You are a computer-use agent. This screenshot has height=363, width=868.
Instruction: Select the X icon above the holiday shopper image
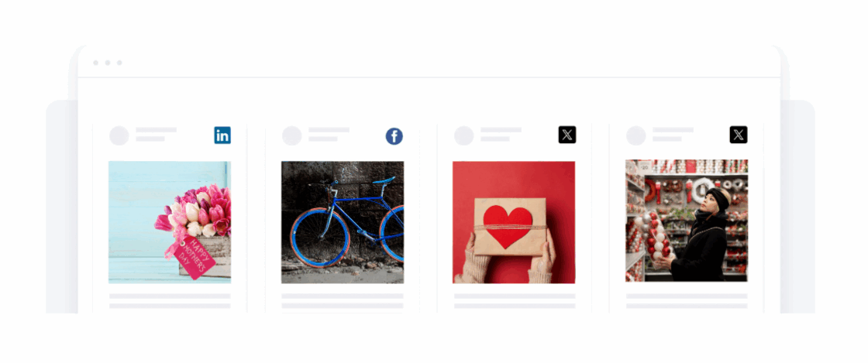point(739,135)
